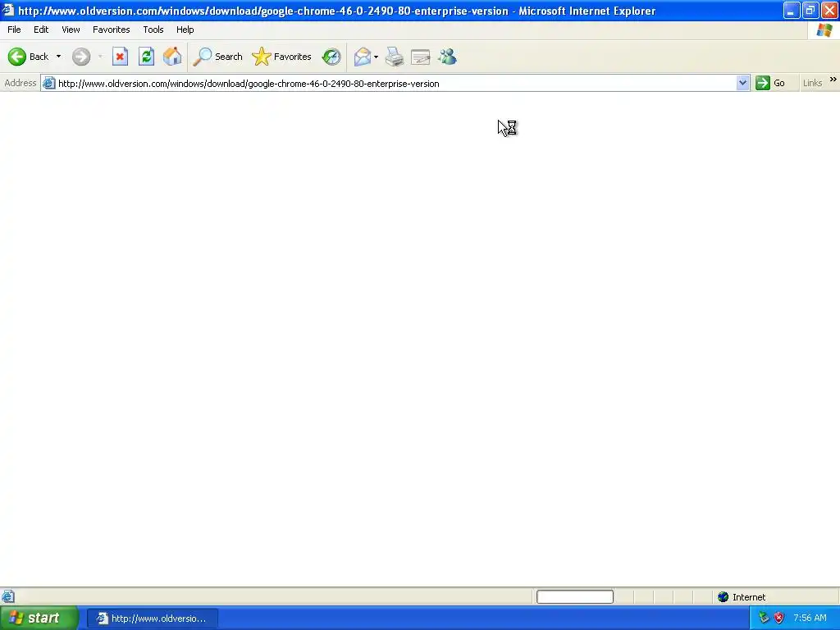The image size is (840, 630).
Task: Click the status bar progress indicator
Action: point(575,596)
